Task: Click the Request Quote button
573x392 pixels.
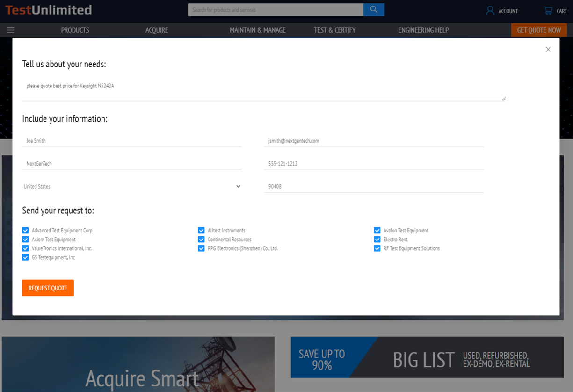Action: [48, 288]
